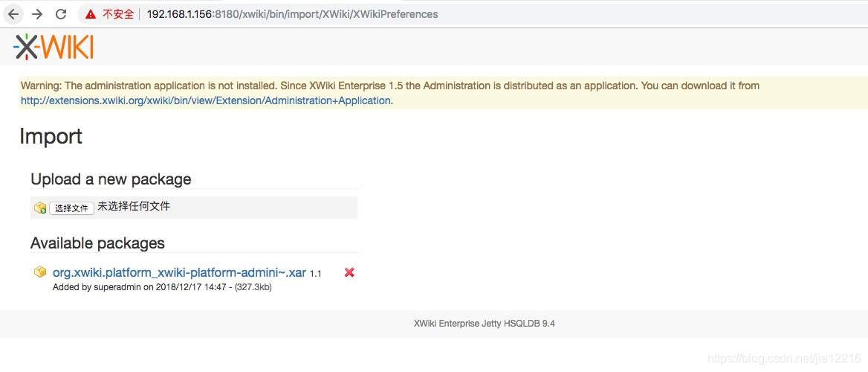The image size is (868, 372).
Task: Click the administration not installed warning text
Action: [x=389, y=86]
